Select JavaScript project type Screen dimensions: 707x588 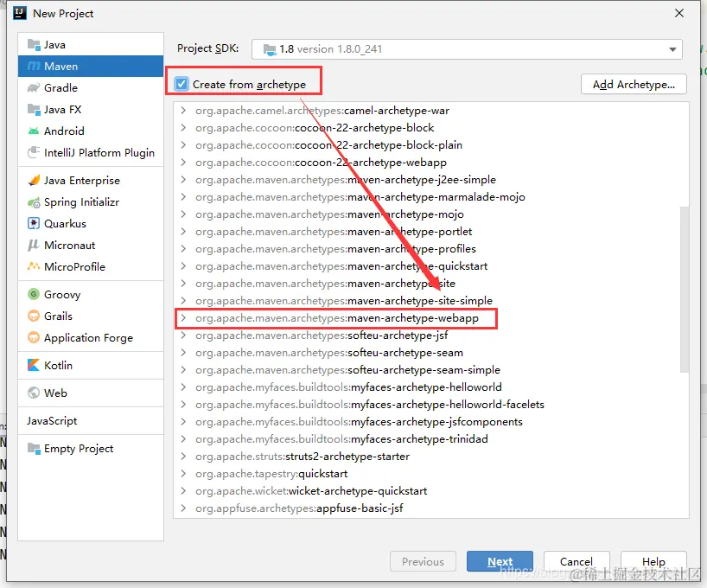pos(91,420)
